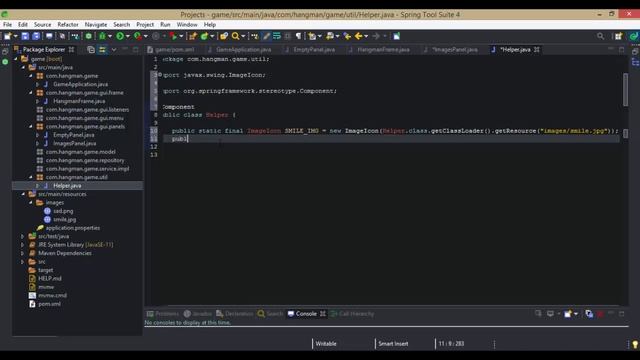Click the Save icon in toolbar
The height and width of the screenshot is (360, 640).
[25, 36]
